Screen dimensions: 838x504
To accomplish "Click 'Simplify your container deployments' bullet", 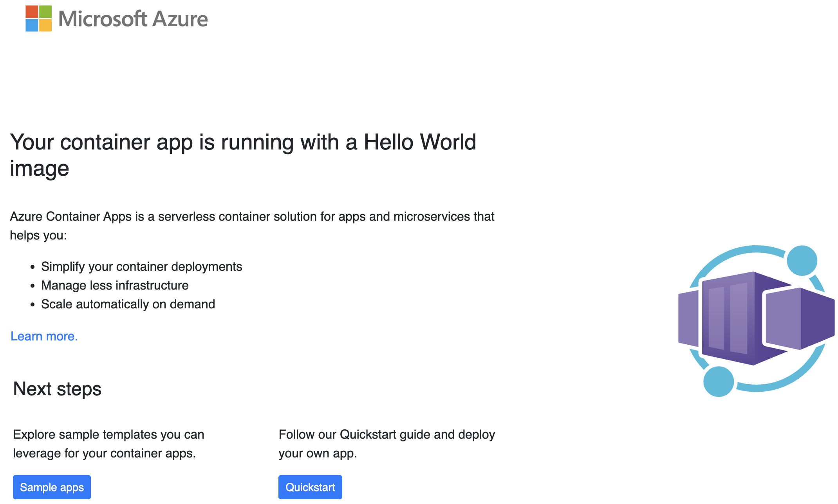I will coord(141,266).
